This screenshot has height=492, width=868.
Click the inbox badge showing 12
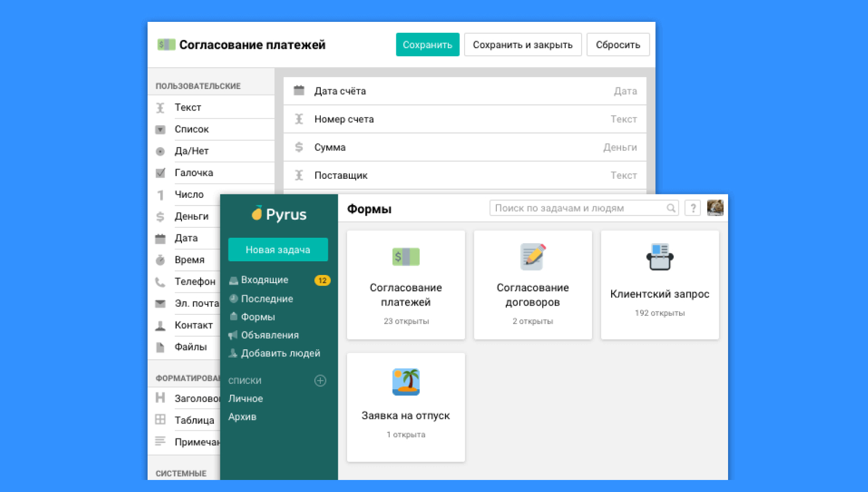pyautogui.click(x=322, y=280)
